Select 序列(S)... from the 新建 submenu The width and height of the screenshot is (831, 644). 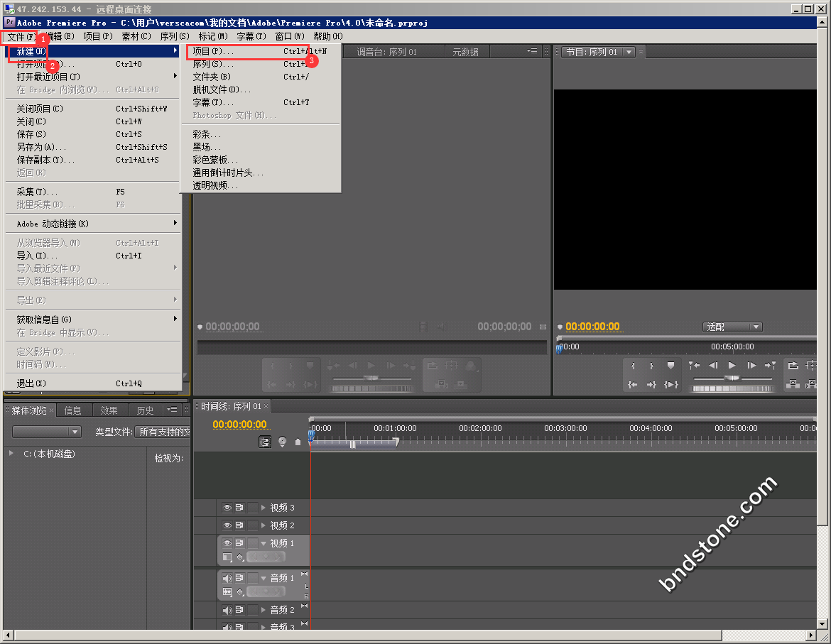coord(213,64)
